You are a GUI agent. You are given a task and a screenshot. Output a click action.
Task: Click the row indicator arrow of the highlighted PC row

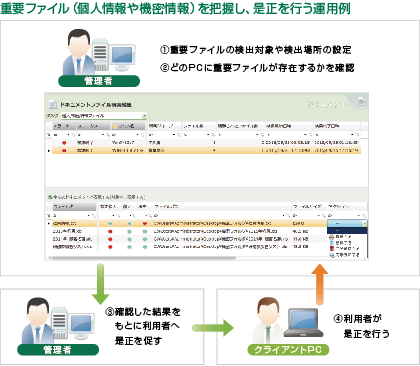[49, 151]
